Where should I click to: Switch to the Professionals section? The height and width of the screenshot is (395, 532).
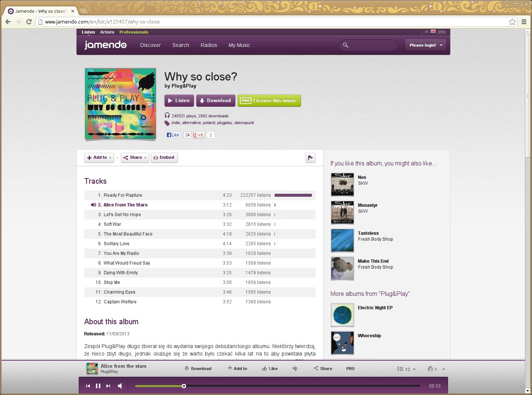(x=134, y=32)
